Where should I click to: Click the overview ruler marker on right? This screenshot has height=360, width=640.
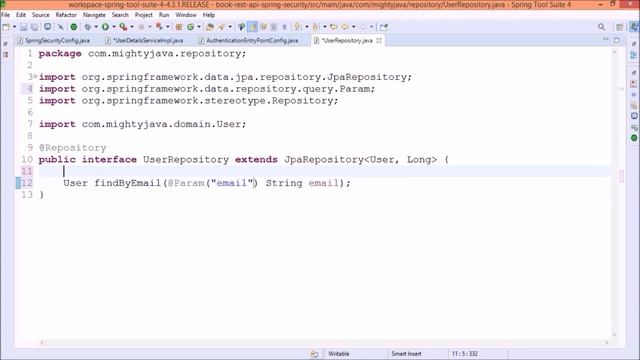622,176
